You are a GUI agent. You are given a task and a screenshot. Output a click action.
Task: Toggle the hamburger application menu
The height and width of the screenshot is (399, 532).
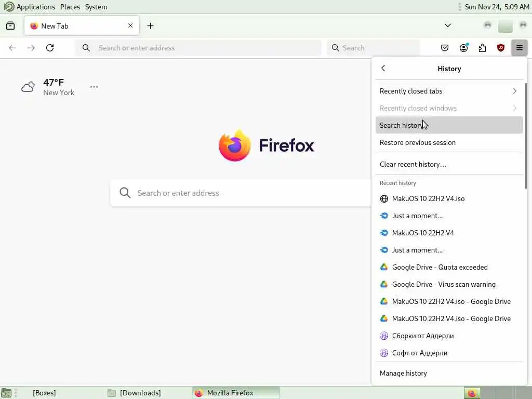pos(519,48)
